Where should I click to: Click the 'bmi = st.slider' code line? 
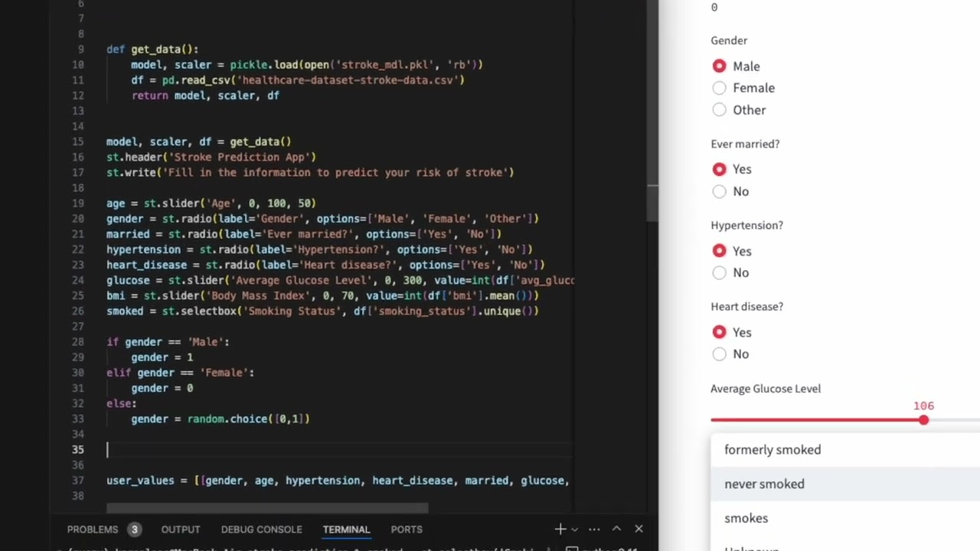click(x=322, y=296)
